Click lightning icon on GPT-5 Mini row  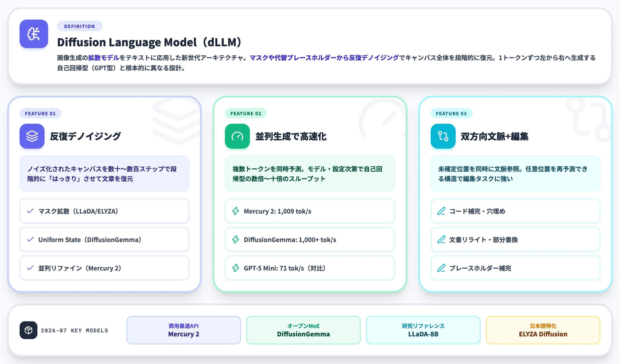236,268
